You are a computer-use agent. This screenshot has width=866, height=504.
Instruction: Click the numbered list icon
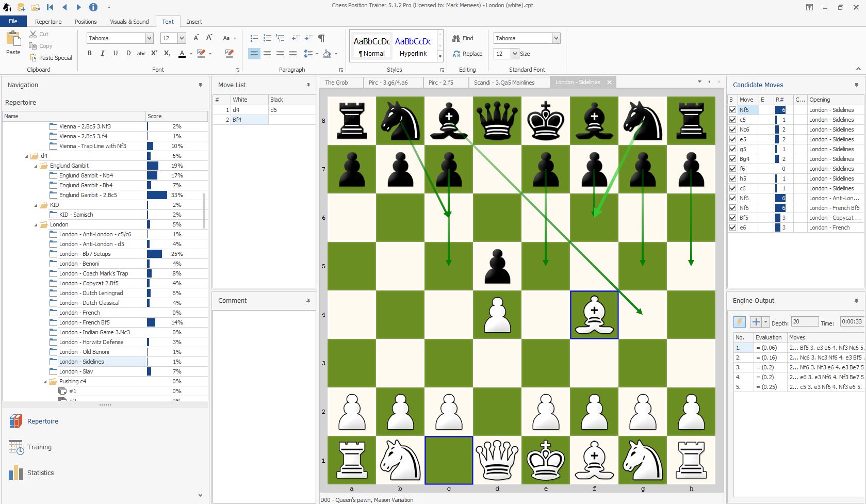267,38
